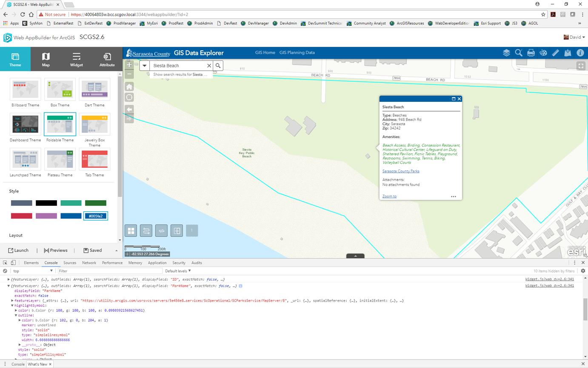
Task: Expand the __proto__ Object node
Action: pyautogui.click(x=20, y=345)
